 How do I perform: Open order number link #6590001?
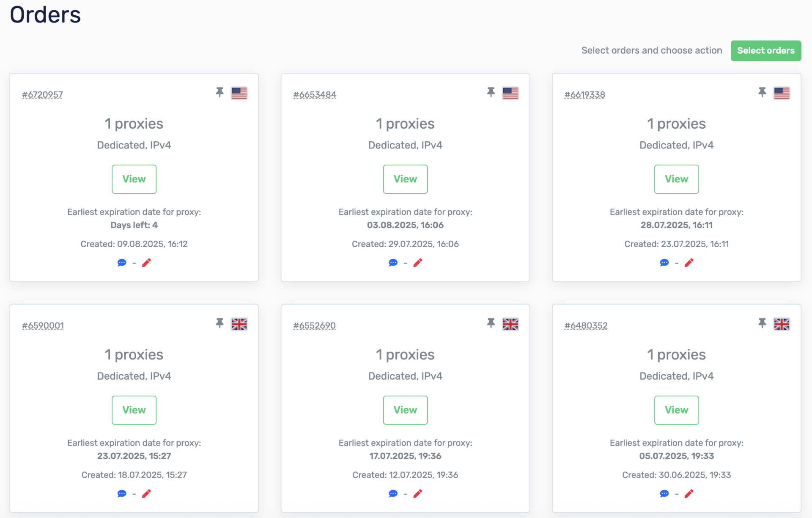pyautogui.click(x=43, y=326)
